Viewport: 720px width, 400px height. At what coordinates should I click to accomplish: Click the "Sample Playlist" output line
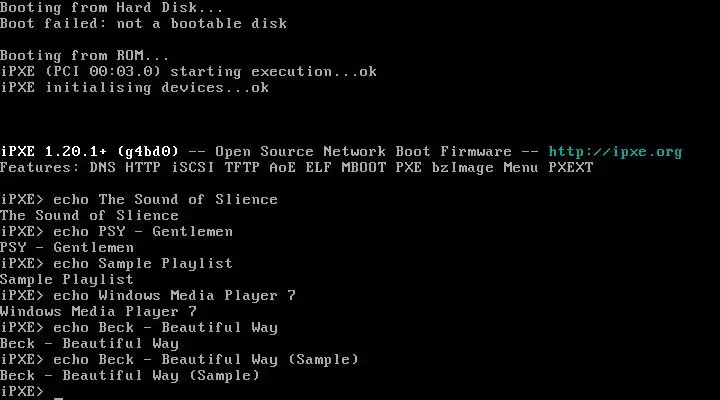[x=67, y=279]
